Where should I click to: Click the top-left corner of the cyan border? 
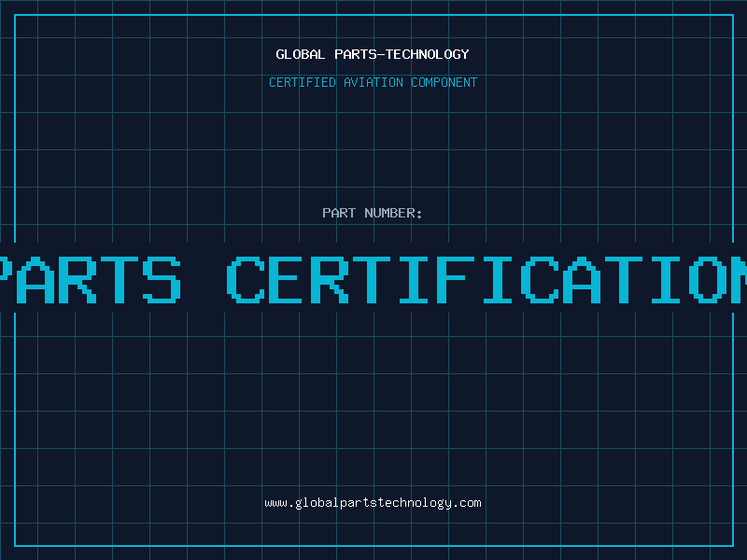pyautogui.click(x=15, y=15)
